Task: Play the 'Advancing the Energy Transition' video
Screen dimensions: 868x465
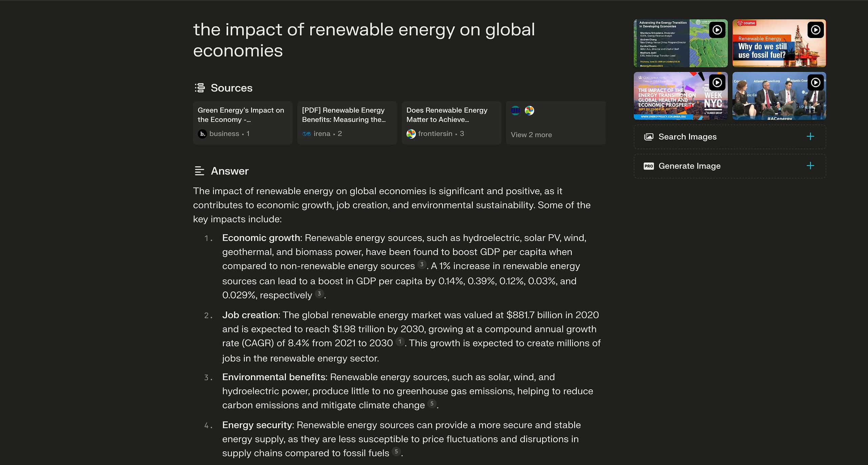Action: [717, 30]
